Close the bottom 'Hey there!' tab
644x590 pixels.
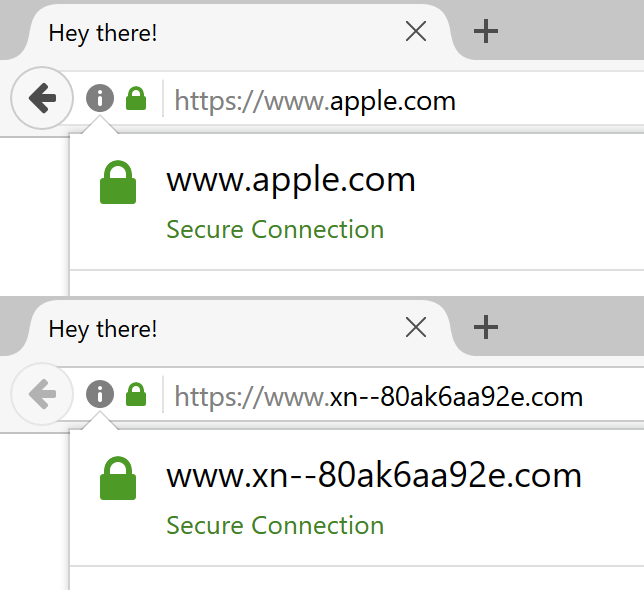[x=416, y=328]
